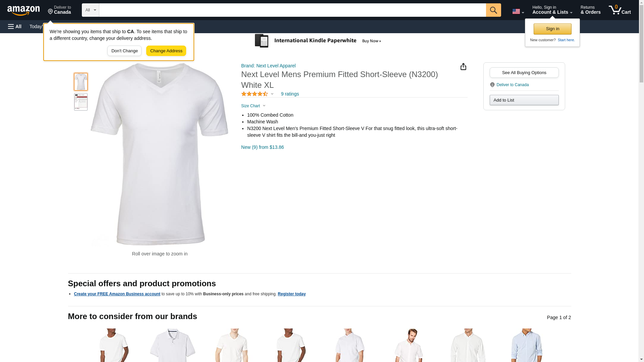Open the All search category dropdown
The image size is (644, 362).
(x=91, y=10)
